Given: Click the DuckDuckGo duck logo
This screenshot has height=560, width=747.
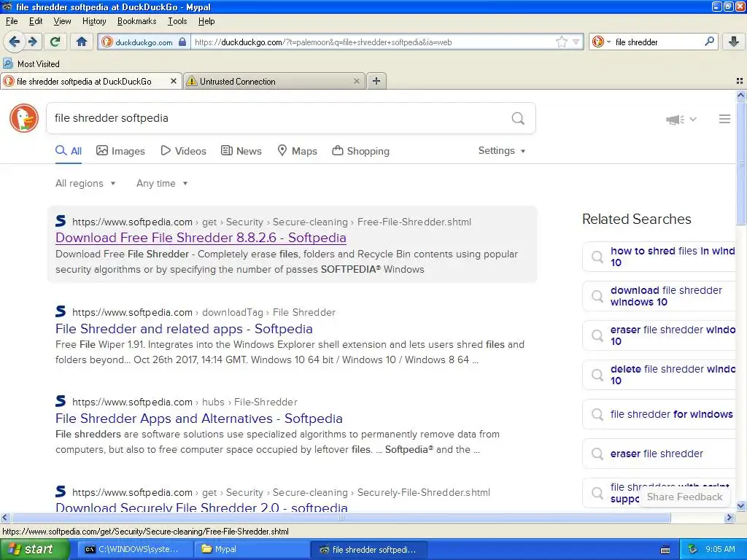Looking at the screenshot, I should [24, 118].
